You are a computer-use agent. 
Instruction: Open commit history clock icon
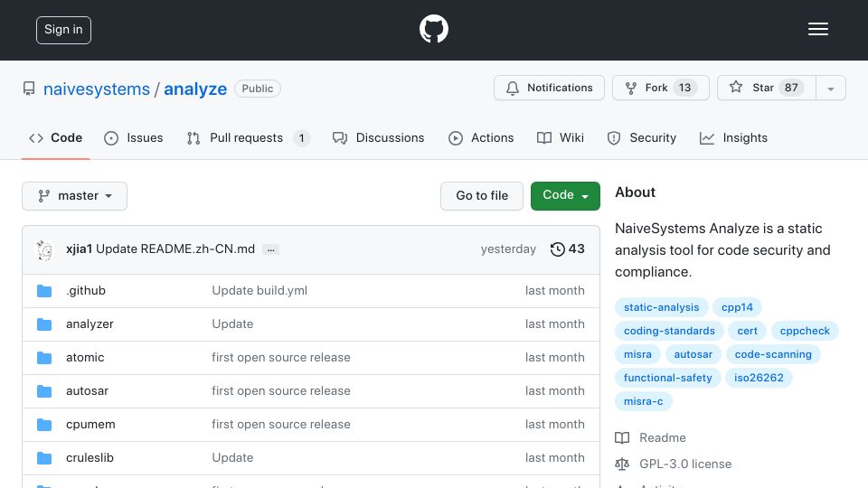pyautogui.click(x=558, y=249)
